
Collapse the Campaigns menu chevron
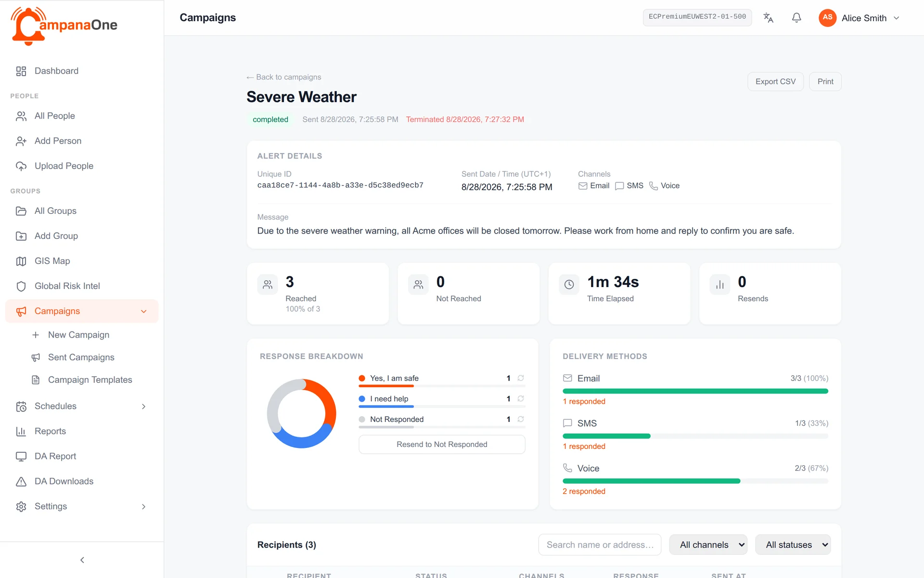pyautogui.click(x=143, y=311)
